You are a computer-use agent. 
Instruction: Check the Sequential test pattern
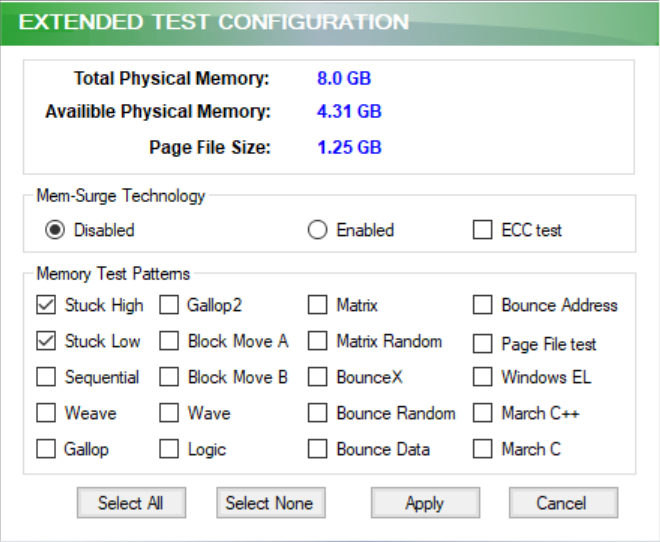(46, 377)
